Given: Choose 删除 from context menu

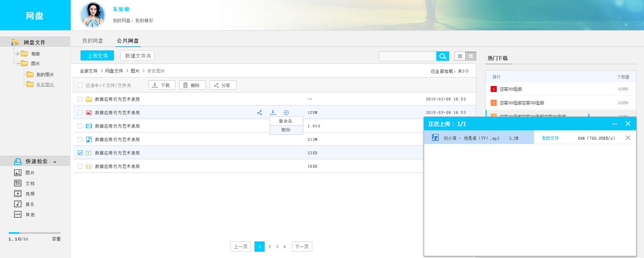Looking at the screenshot, I should point(286,129).
